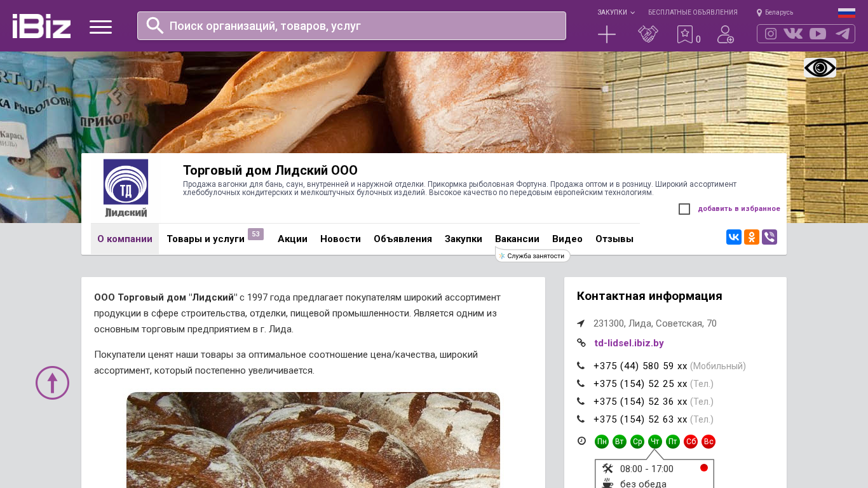
Task: Open the td-lidsel.ibiz.by website link
Action: (629, 343)
